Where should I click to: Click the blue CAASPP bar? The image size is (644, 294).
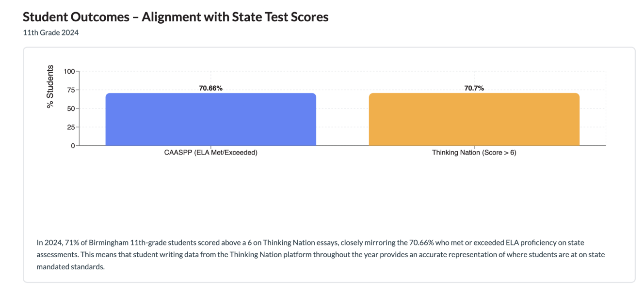[210, 119]
